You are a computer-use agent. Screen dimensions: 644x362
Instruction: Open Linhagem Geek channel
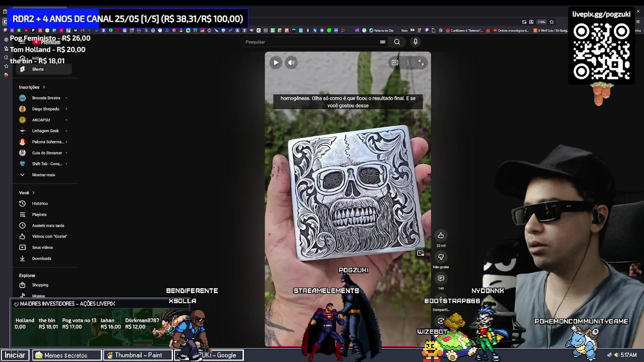[x=43, y=131]
